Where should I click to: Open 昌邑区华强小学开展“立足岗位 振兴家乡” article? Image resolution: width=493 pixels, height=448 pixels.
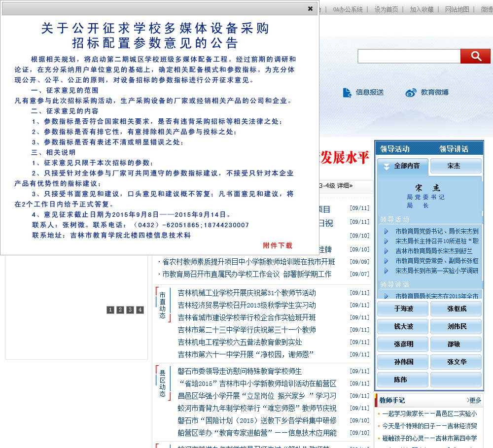(x=257, y=396)
